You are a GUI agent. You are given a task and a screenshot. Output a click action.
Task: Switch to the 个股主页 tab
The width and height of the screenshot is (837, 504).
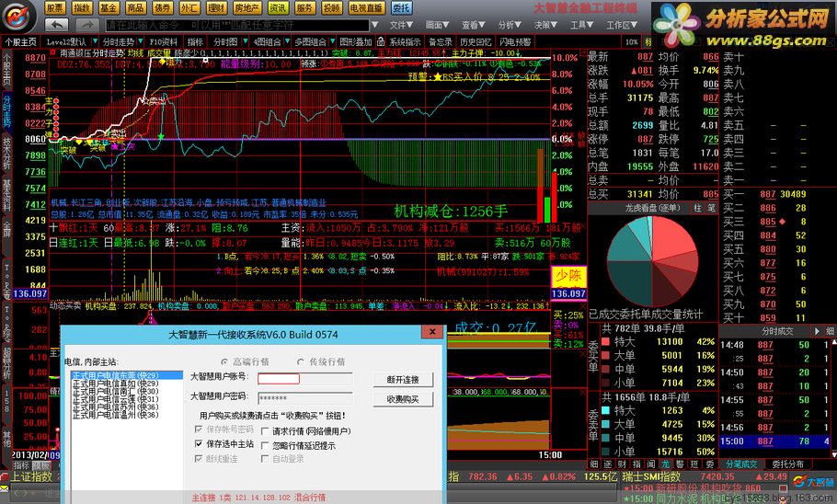click(x=21, y=41)
